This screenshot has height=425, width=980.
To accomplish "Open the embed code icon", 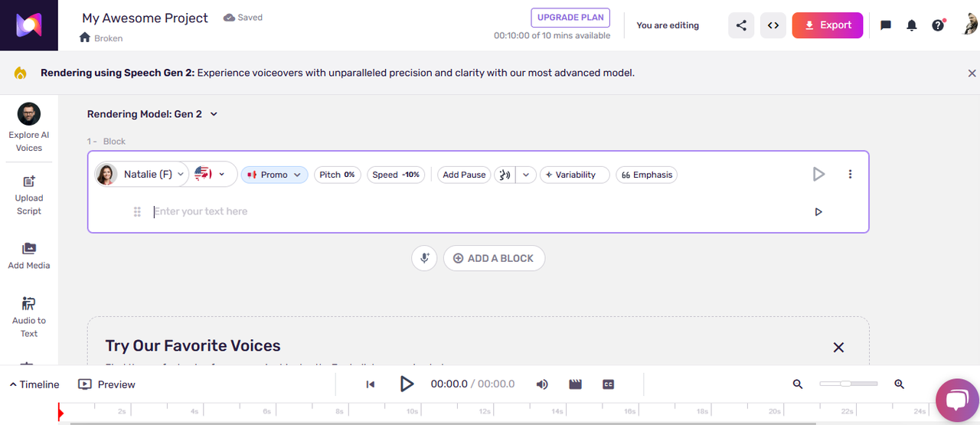I will [x=773, y=25].
